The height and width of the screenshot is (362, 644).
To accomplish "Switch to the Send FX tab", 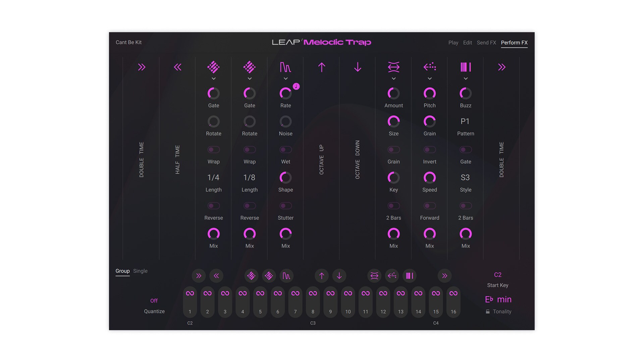I will point(486,43).
